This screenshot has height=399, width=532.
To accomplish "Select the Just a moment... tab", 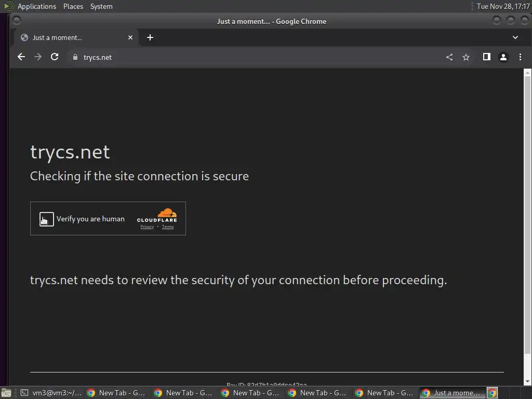I will tap(76, 37).
